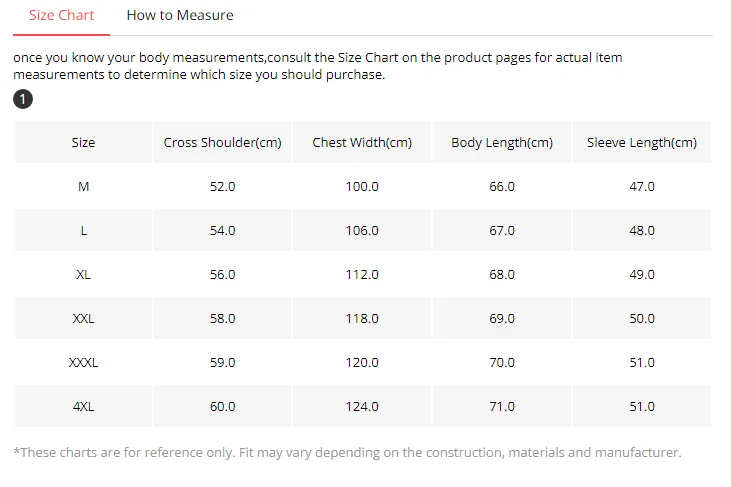Click the Cross Shoulder(cm) header
This screenshot has width=731, height=487.
[x=222, y=142]
